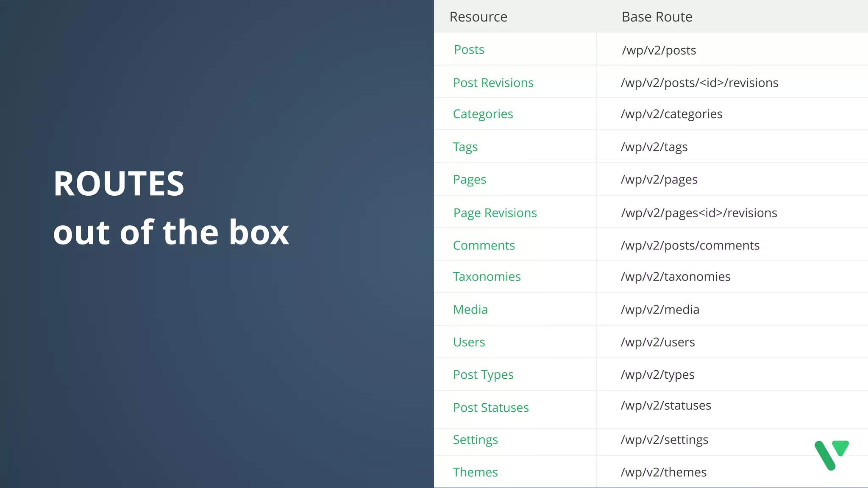The image size is (868, 488).
Task: Click the /wp/v2/pages<id>/revisions route
Action: click(x=699, y=213)
